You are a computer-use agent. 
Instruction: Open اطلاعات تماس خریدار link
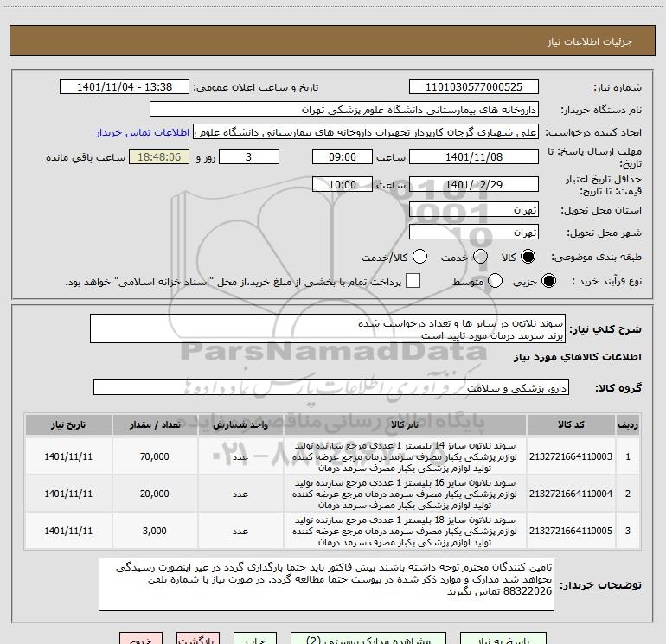click(143, 132)
